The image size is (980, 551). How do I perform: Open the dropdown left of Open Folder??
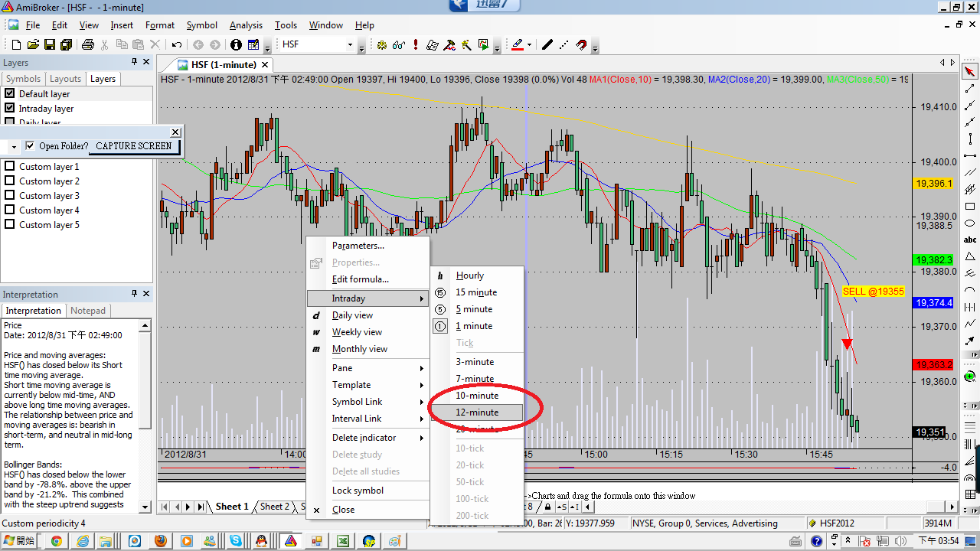click(14, 146)
